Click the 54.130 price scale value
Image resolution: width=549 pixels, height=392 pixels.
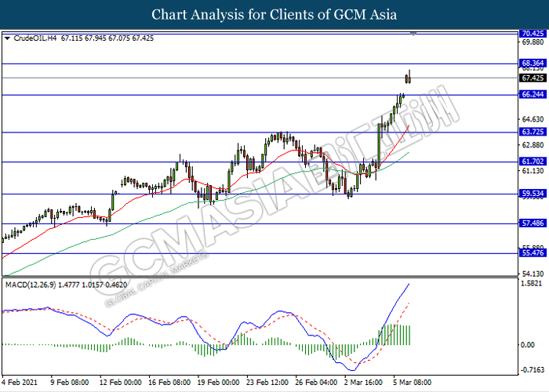533,274
